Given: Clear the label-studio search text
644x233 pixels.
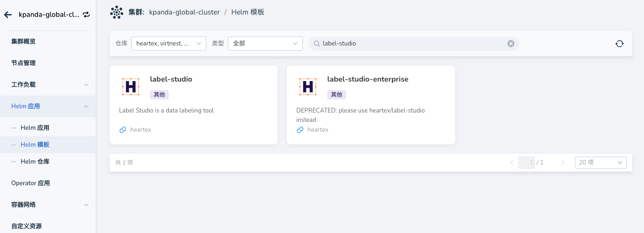Looking at the screenshot, I should coord(511,44).
